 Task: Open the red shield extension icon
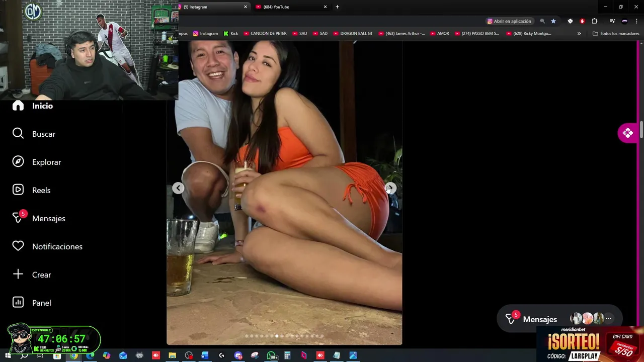(x=582, y=21)
